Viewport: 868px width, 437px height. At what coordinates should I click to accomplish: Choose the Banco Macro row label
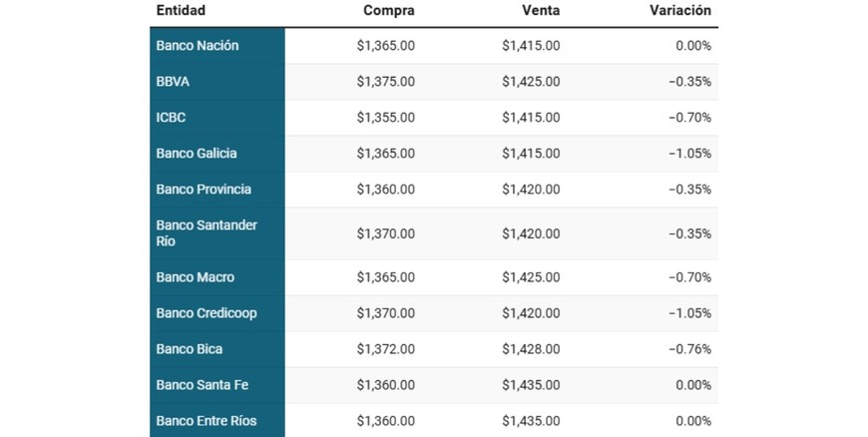[x=195, y=277]
